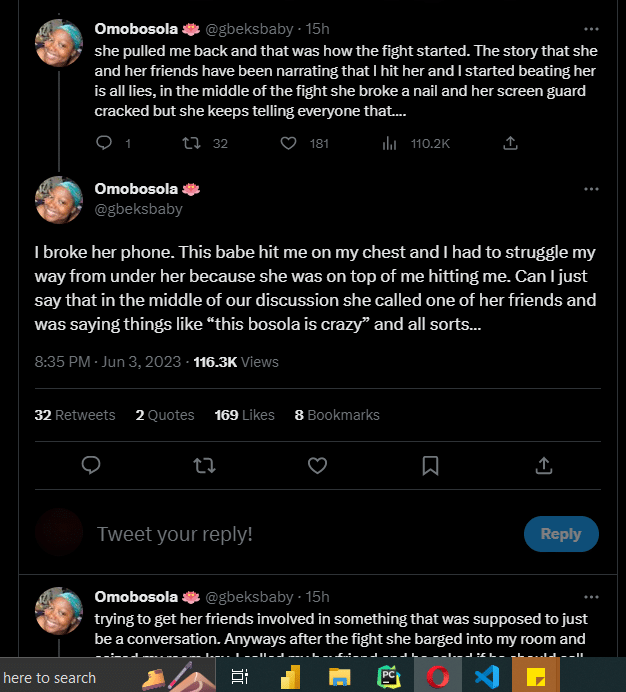Retweet the first tweet with 32 retweets

coord(190,143)
